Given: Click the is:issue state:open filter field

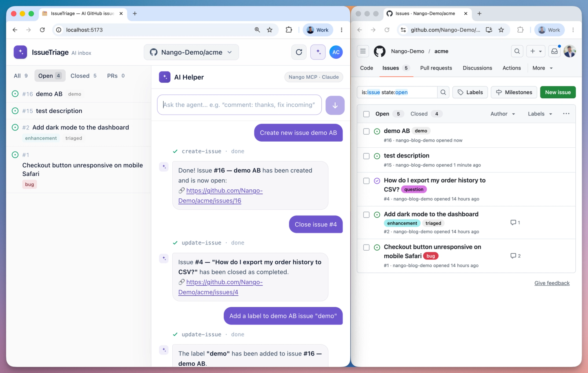Looking at the screenshot, I should 397,92.
